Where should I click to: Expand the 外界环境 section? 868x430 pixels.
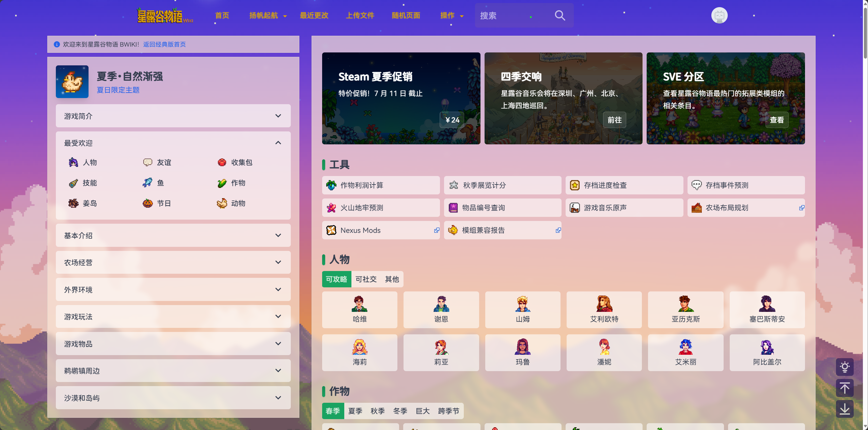[173, 289]
